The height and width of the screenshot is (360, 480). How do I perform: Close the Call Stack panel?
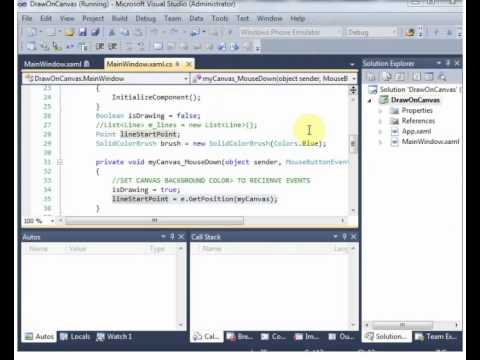pos(354,236)
